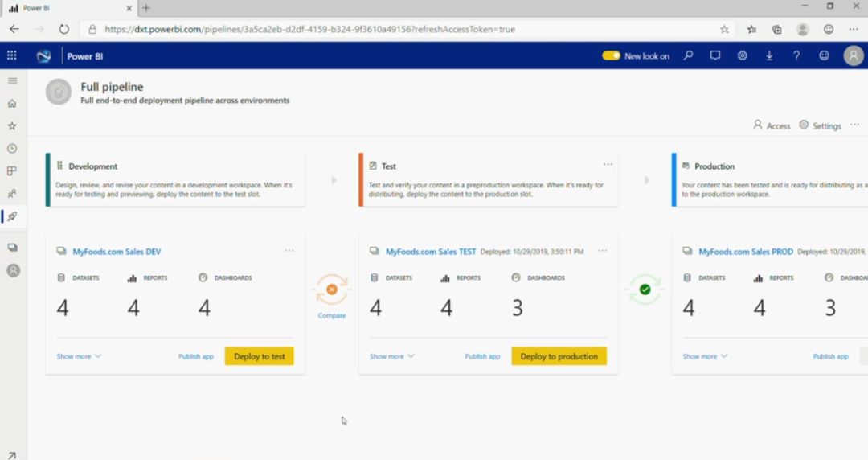Click Publish app in DEV card
The height and width of the screenshot is (460, 868).
[196, 356]
